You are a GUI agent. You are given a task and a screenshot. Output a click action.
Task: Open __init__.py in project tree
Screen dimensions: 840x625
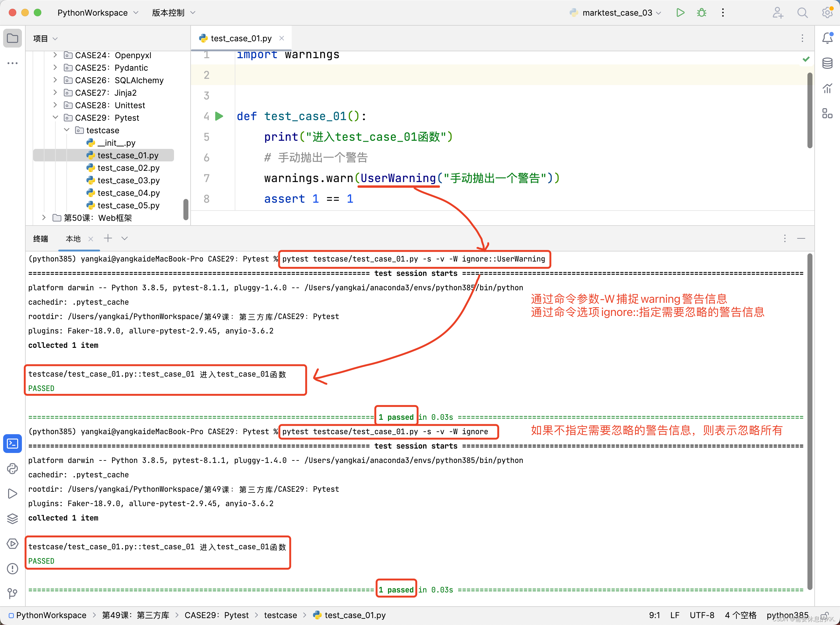coord(111,143)
